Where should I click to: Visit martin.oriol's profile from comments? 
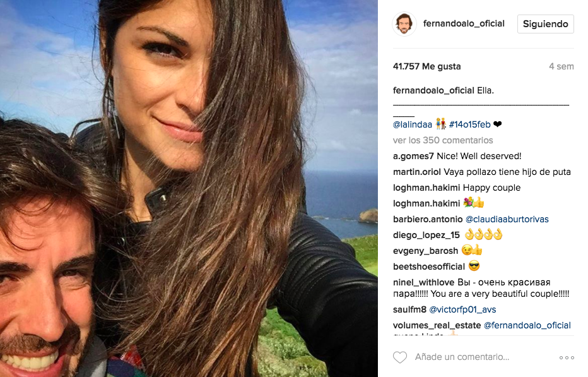point(417,172)
